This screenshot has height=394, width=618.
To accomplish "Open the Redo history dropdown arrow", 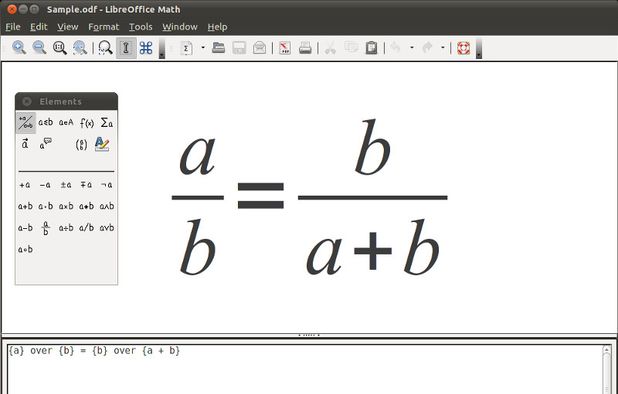I will click(x=443, y=48).
